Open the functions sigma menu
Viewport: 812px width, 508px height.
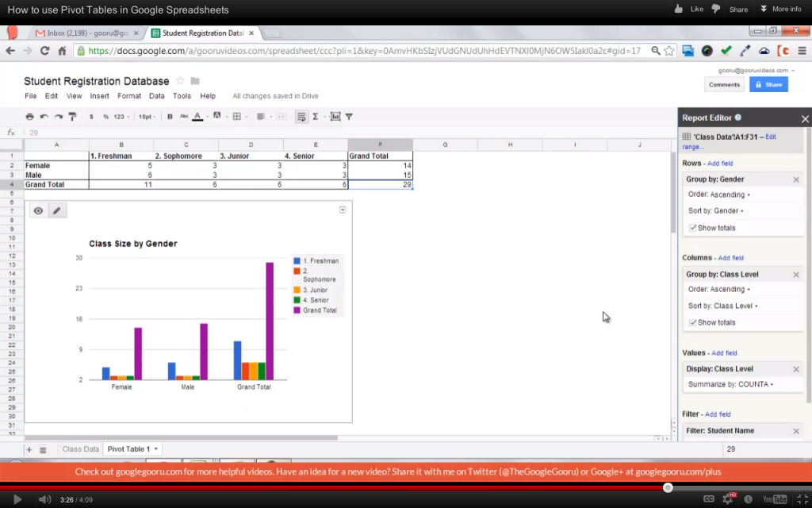[316, 117]
